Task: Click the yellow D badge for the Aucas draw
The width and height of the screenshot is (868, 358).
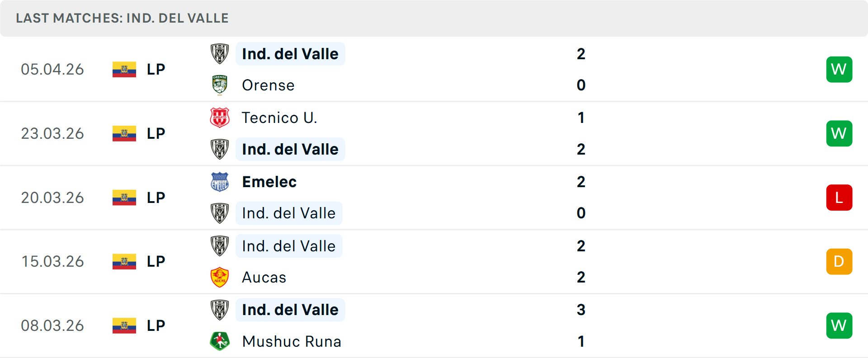Action: point(839,261)
